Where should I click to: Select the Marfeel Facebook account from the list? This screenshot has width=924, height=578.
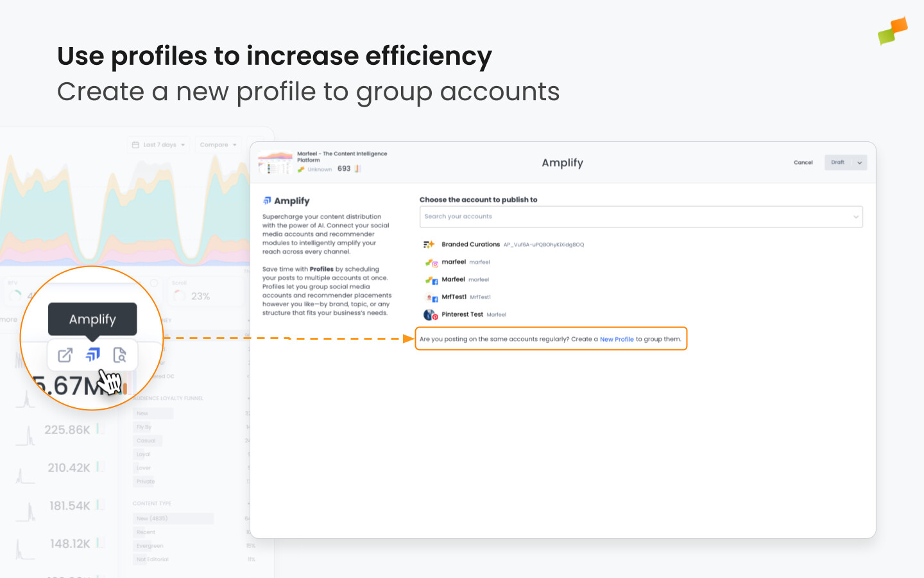pyautogui.click(x=454, y=279)
